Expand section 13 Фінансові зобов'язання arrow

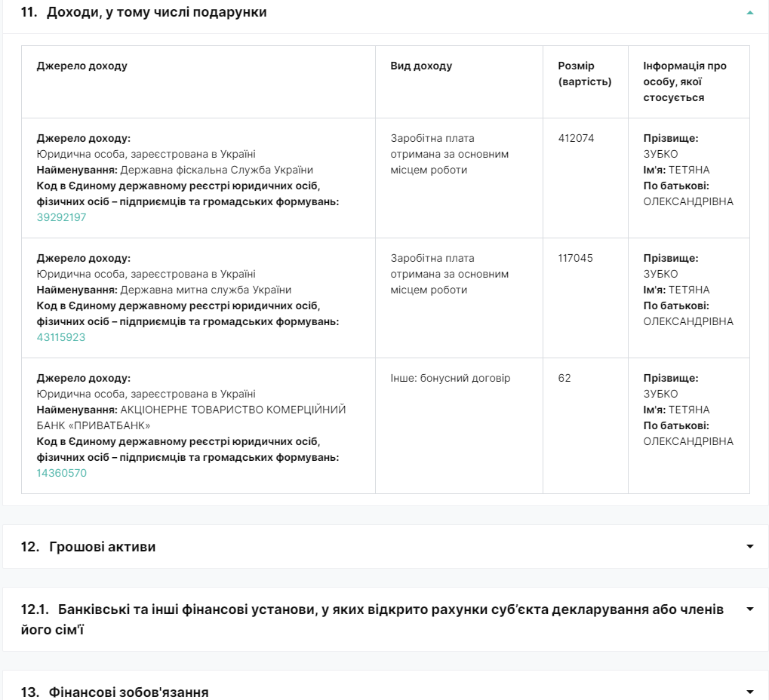749,692
